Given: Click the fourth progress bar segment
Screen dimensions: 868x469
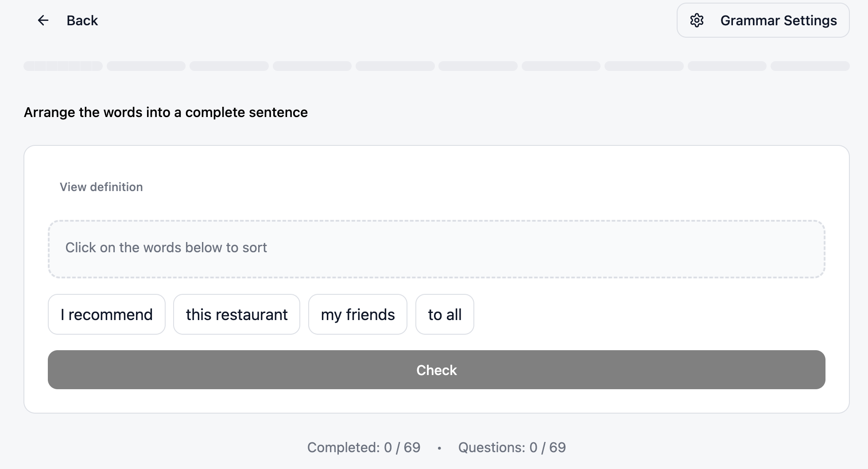Looking at the screenshot, I should click(x=312, y=66).
